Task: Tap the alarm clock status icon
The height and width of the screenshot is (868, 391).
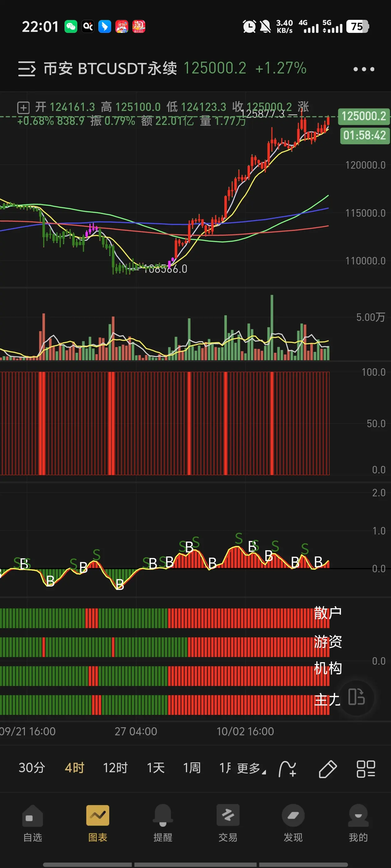Action: 249,26
